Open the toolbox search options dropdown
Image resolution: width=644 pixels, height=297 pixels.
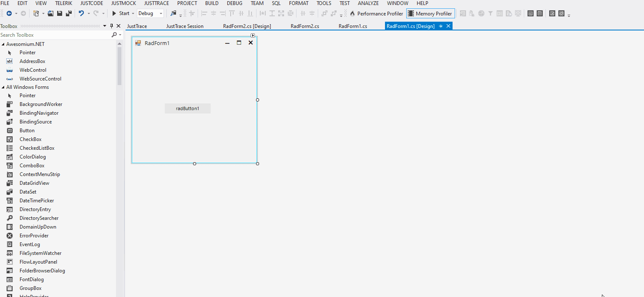pos(120,35)
